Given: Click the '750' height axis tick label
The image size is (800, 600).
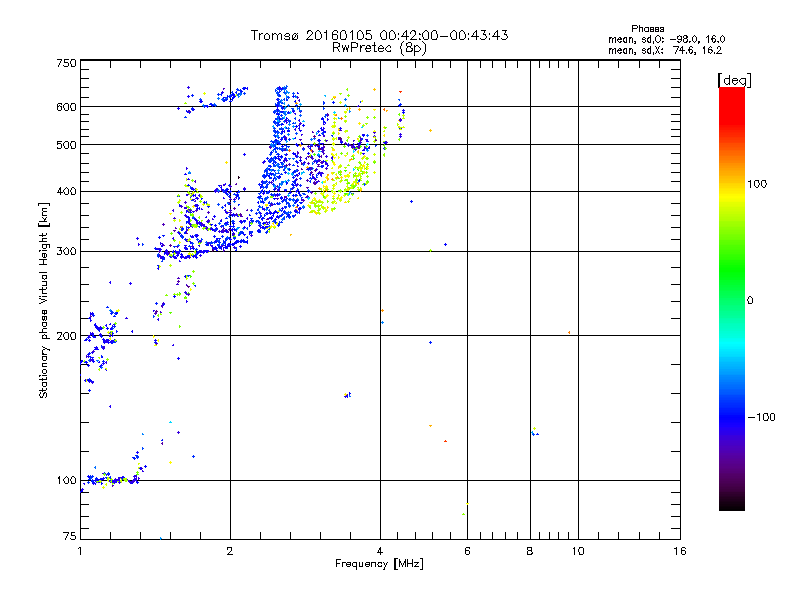Looking at the screenshot, I should [66, 63].
